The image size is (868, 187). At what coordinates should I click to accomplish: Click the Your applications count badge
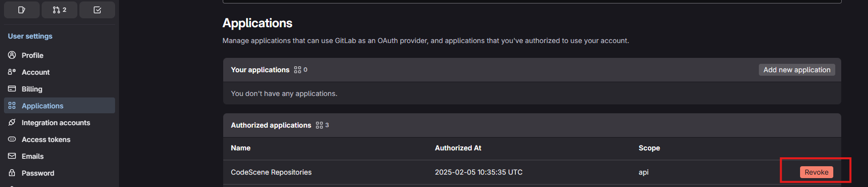(x=301, y=70)
